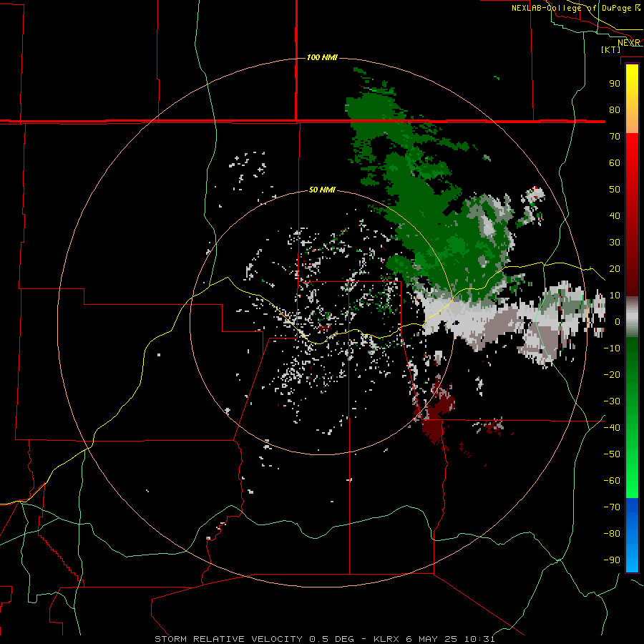Click the 50 value on velocity scale
Screen dimensions: 644x644
[615, 190]
